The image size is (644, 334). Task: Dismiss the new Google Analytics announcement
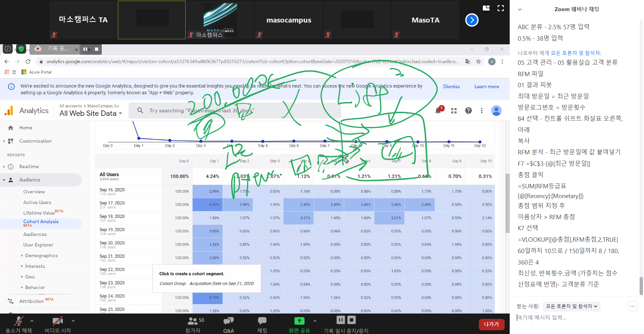451,87
